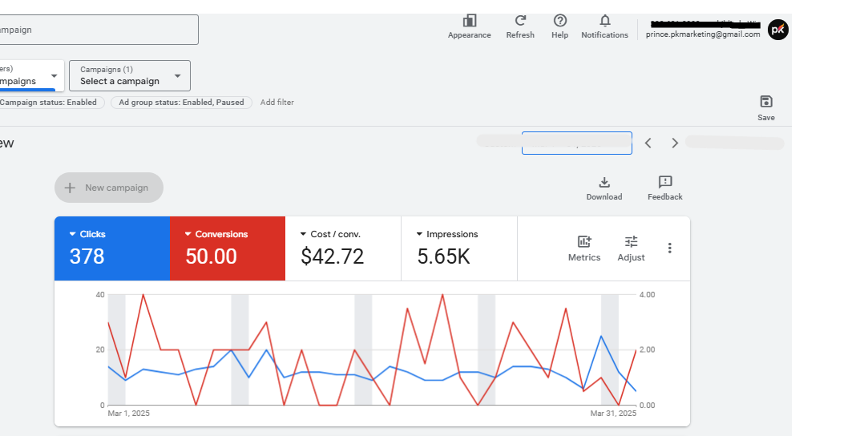The width and height of the screenshot is (868, 436).
Task: Click the Save icon
Action: 766,101
